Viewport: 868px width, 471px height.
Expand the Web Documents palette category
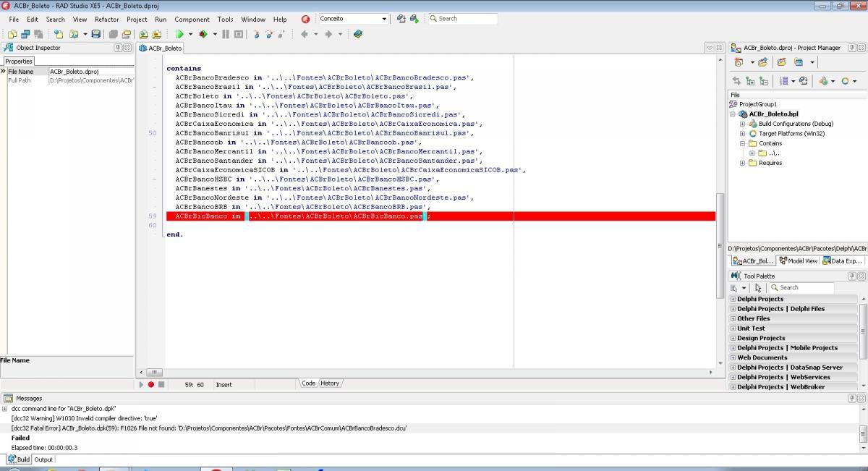pos(733,357)
